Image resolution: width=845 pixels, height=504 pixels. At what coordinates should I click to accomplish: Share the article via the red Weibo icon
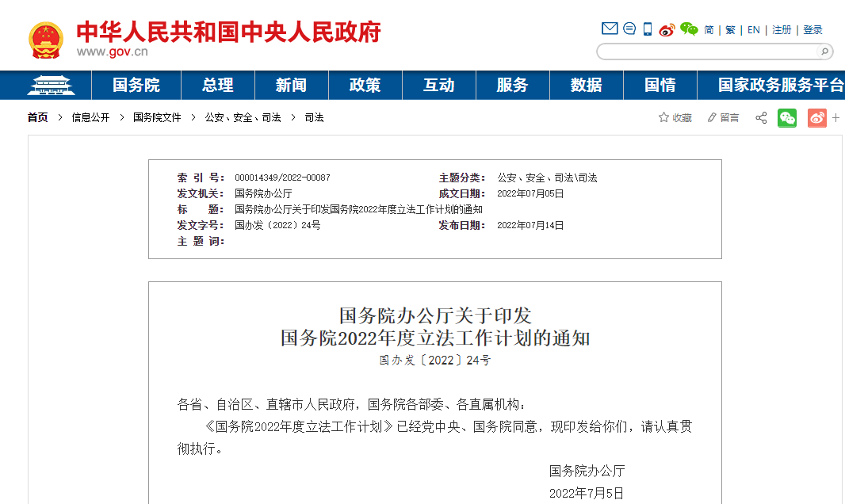(816, 117)
